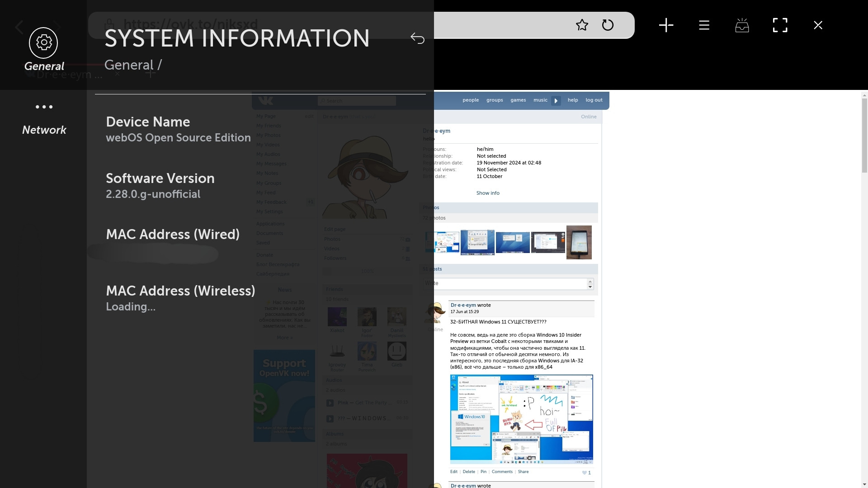Expand profile with Show info
The height and width of the screenshot is (488, 868).
(487, 193)
